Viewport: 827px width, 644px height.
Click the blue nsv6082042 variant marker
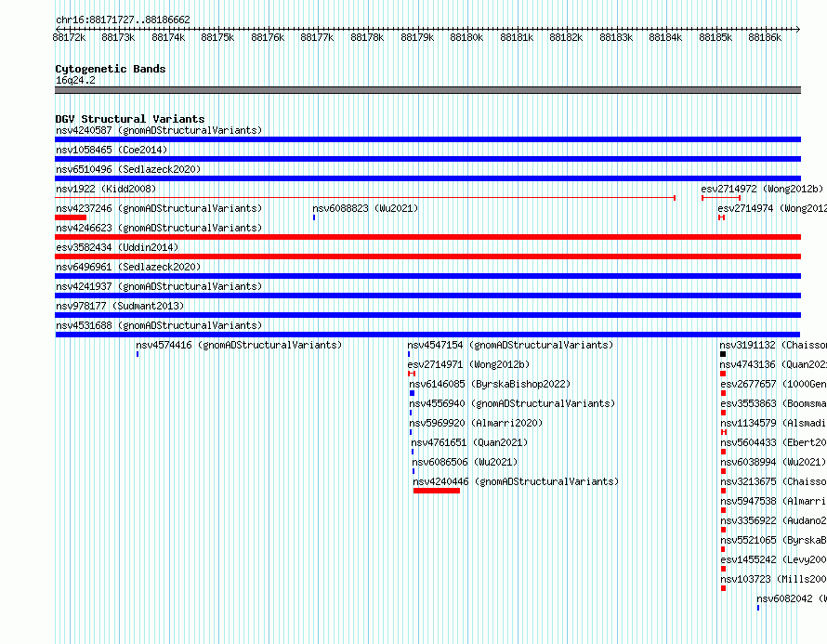(x=758, y=608)
